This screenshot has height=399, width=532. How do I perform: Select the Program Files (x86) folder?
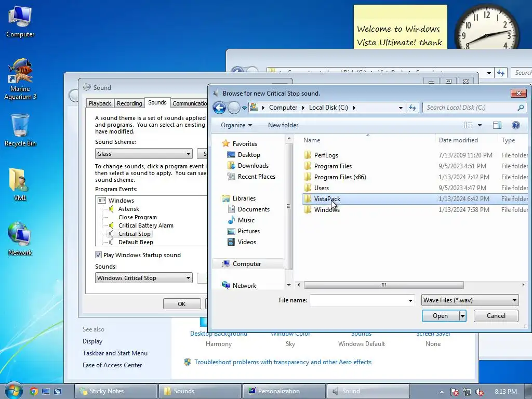tap(340, 177)
